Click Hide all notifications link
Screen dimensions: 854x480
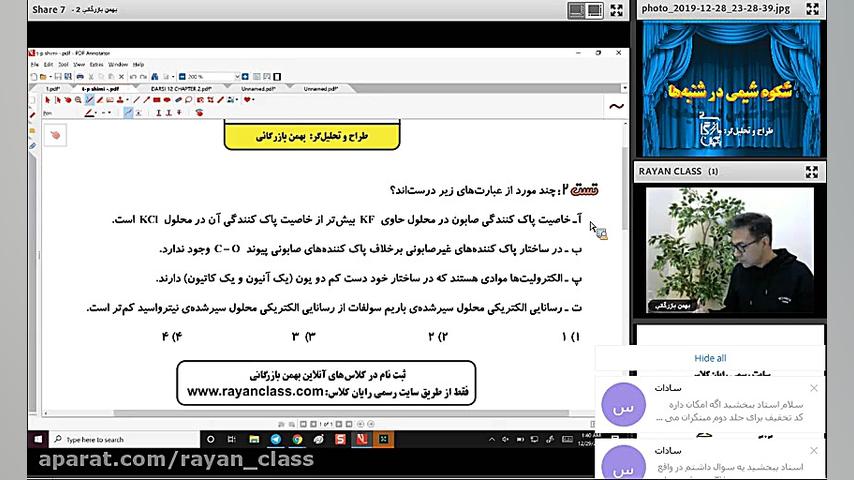[x=710, y=358]
